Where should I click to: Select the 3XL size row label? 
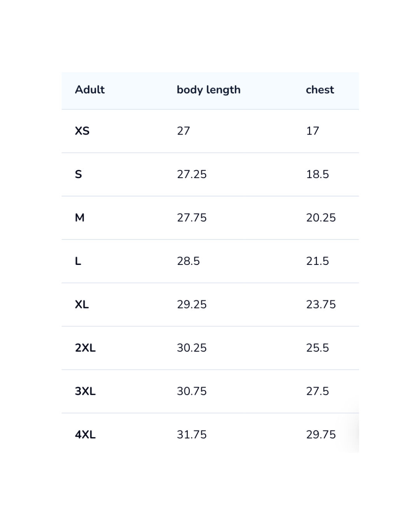click(85, 391)
